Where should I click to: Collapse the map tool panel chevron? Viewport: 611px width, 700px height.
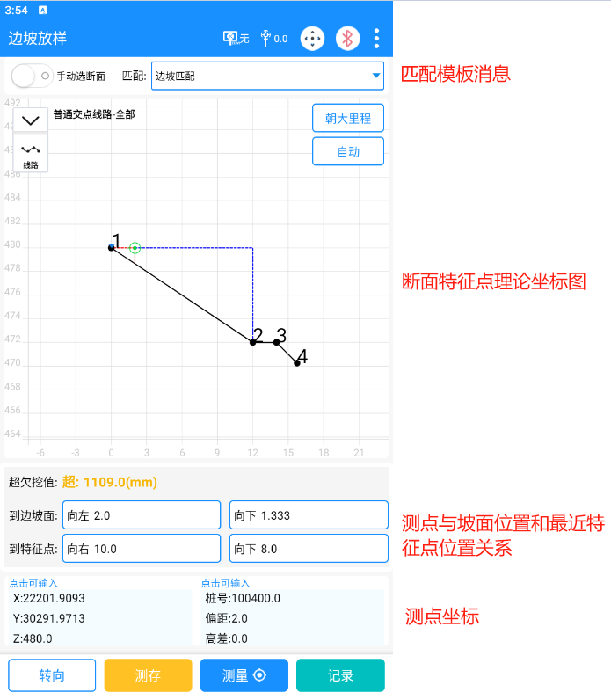click(x=31, y=120)
